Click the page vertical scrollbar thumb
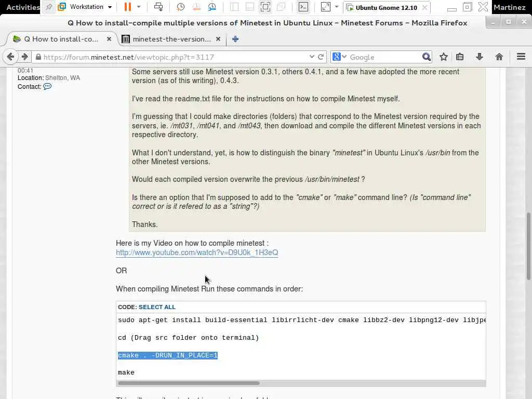The image size is (532, 399). tap(528, 246)
